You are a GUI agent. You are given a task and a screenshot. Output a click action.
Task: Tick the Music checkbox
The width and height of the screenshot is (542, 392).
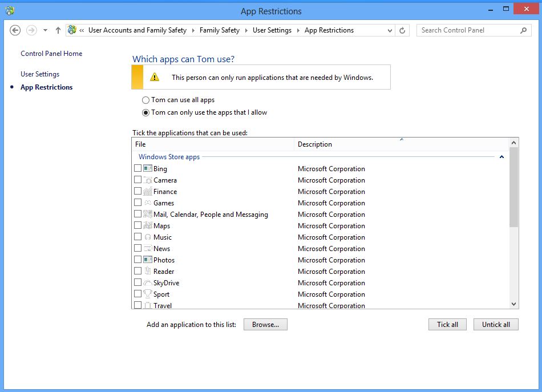click(137, 237)
